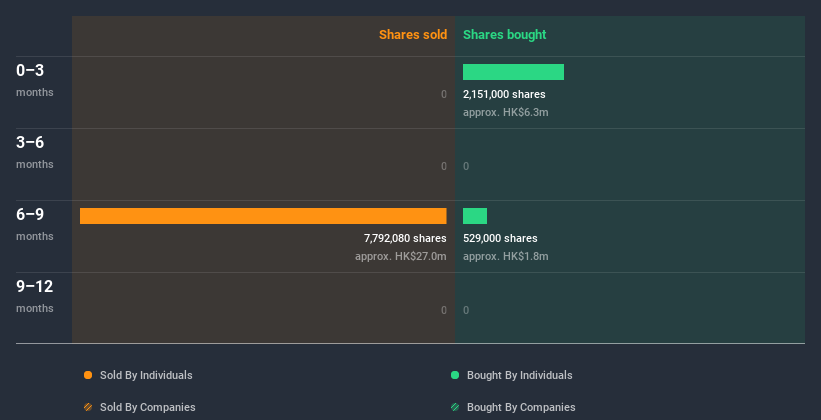The width and height of the screenshot is (821, 420).
Task: Click the 0–3 months shares sold zero
Action: tap(444, 94)
